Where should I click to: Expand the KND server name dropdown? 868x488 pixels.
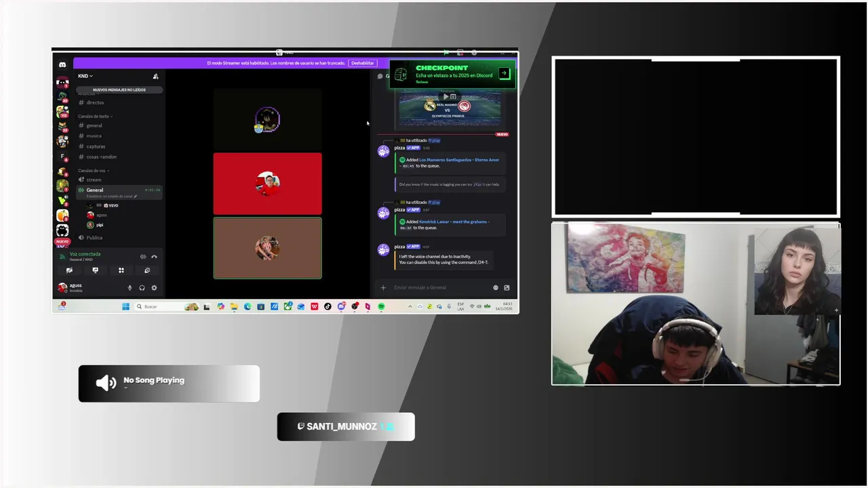pyautogui.click(x=85, y=76)
